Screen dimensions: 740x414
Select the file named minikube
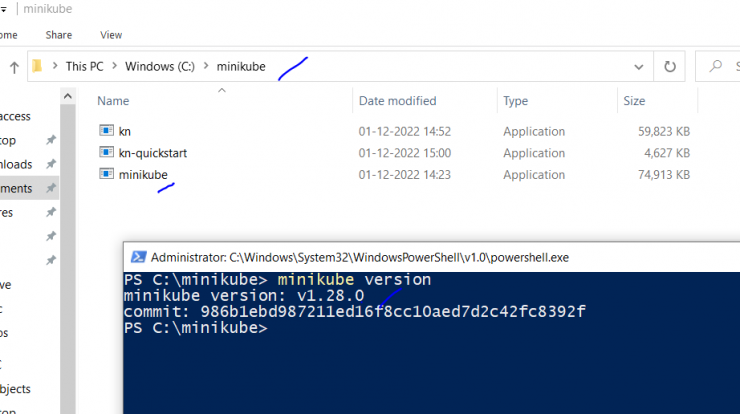click(143, 175)
